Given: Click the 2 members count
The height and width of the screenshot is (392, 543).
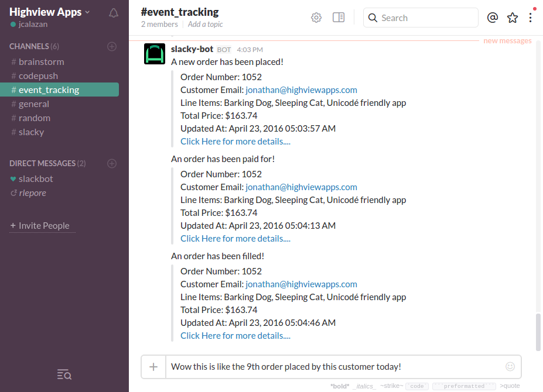Looking at the screenshot, I should [159, 24].
